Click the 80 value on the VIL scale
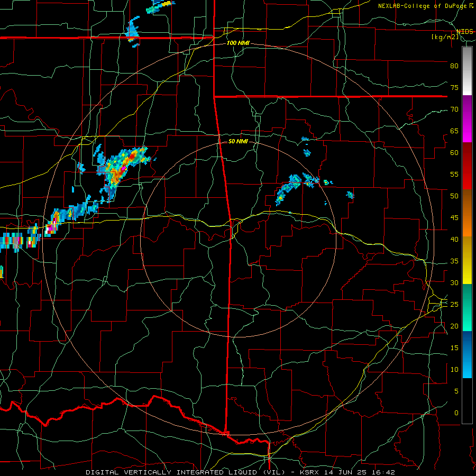 click(x=454, y=66)
